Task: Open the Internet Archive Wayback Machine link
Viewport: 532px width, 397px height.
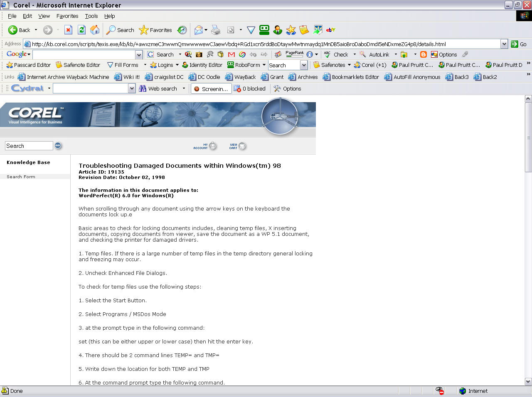Action: click(64, 77)
